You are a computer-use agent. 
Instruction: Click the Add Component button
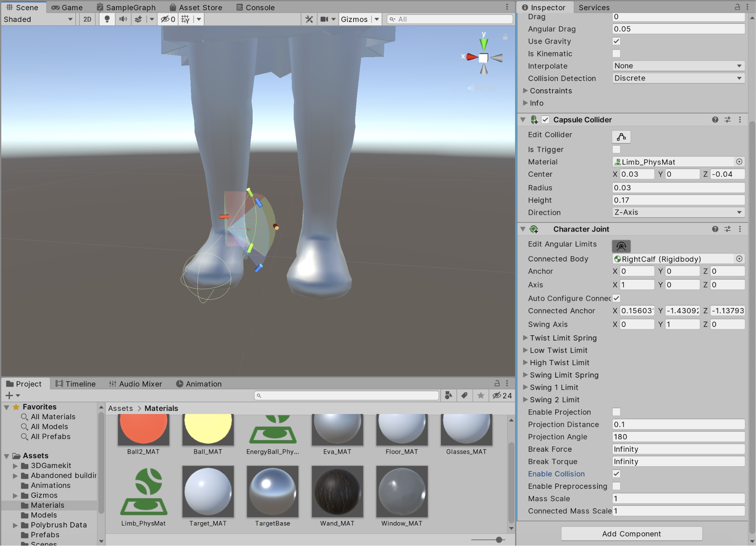(631, 534)
